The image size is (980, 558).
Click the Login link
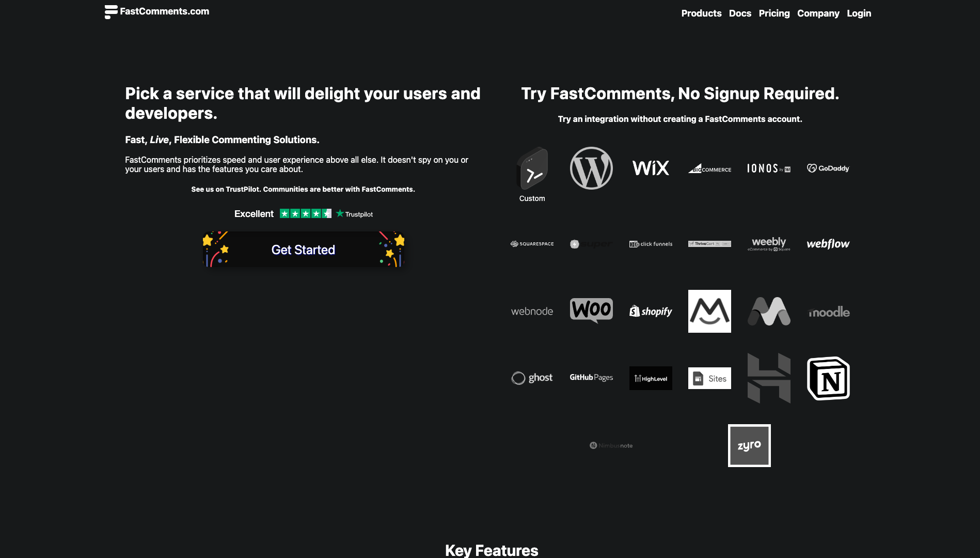click(859, 13)
